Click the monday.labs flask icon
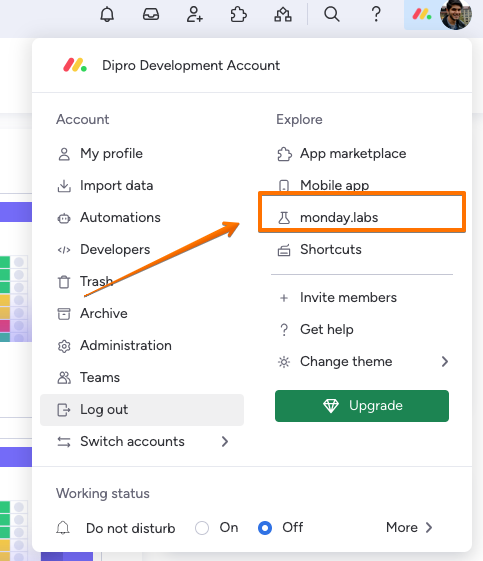 click(284, 218)
